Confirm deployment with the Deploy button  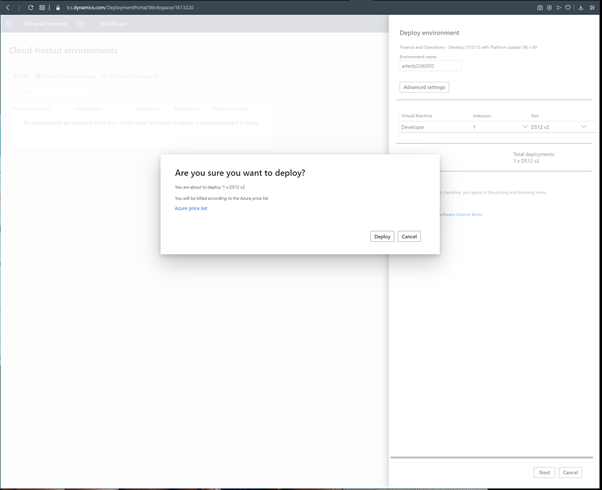coord(382,236)
